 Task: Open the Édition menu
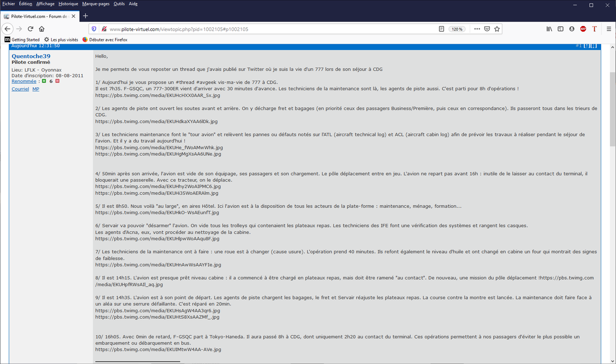[x=26, y=4]
